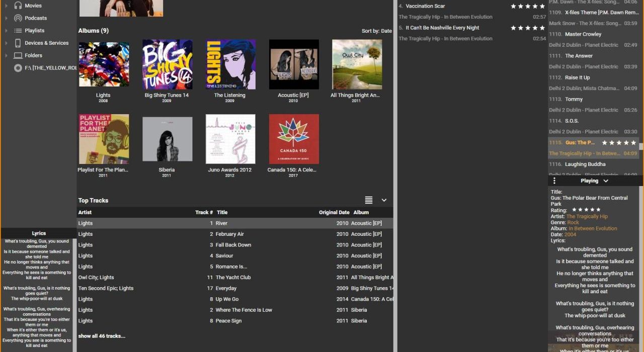Image resolution: width=644 pixels, height=352 pixels.
Task: Expand the Podcasts tree node
Action: 6,18
